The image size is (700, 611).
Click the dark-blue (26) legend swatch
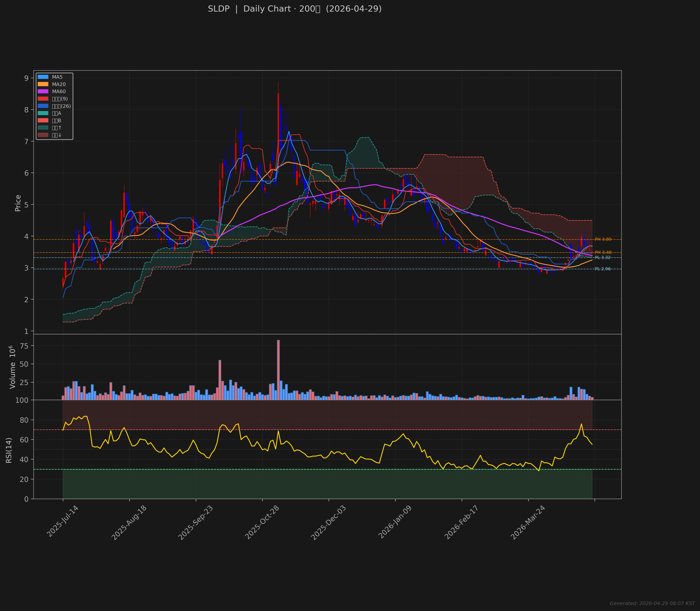point(43,106)
